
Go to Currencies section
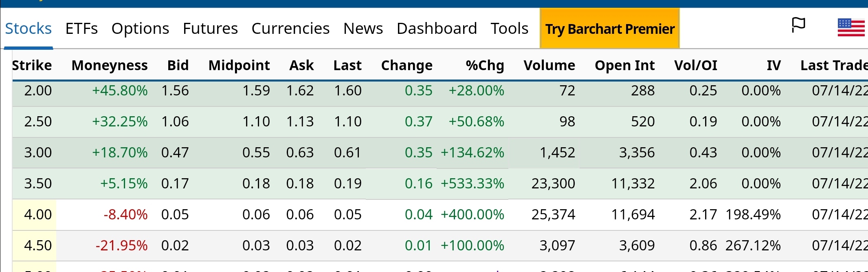(x=290, y=29)
